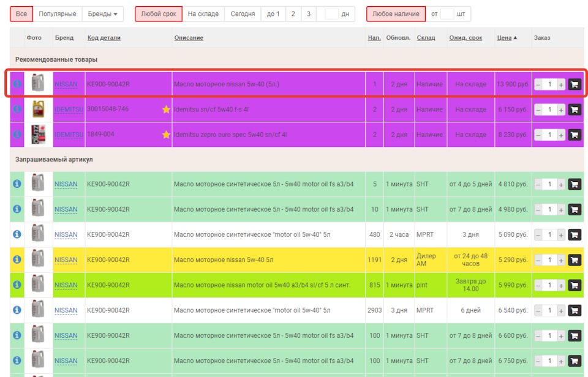588x377 pixels.
Task: Increase quantity in the 4 810 руб. row
Action: (x=561, y=184)
